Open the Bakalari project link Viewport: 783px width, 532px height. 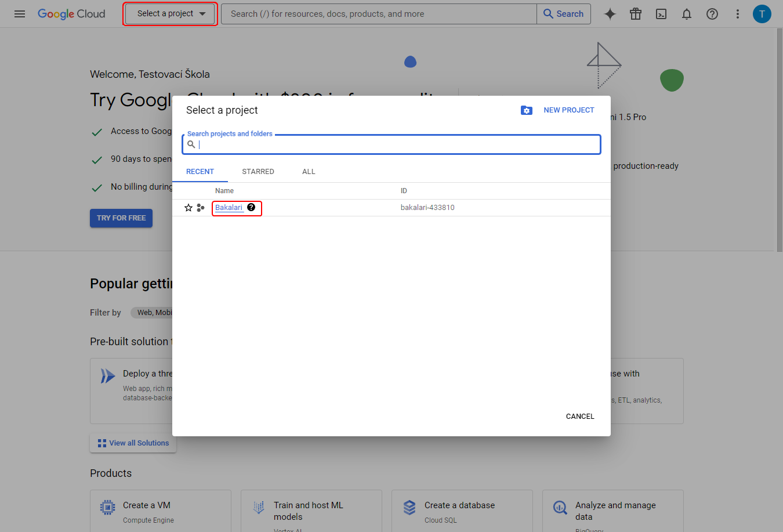tap(229, 208)
